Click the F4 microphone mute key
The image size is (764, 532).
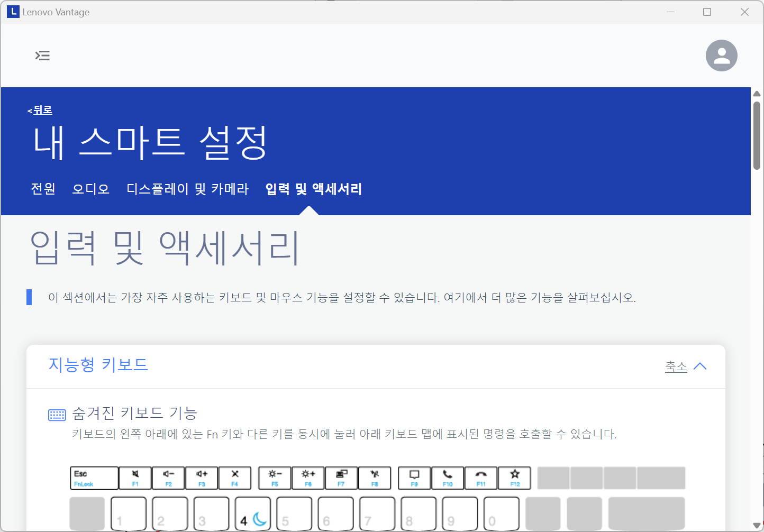[235, 478]
